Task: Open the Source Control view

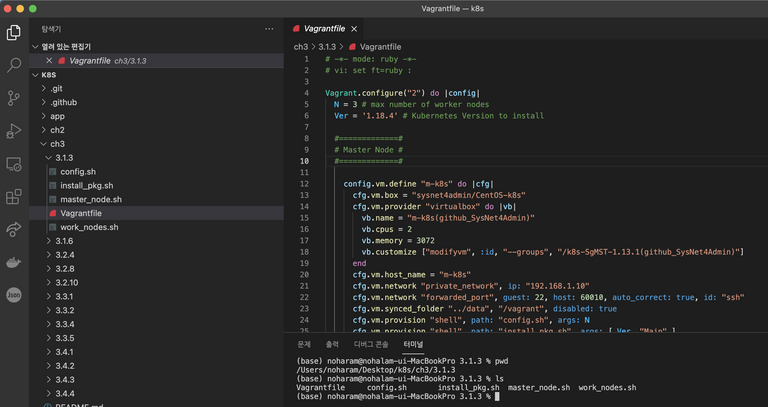Action: (14, 98)
